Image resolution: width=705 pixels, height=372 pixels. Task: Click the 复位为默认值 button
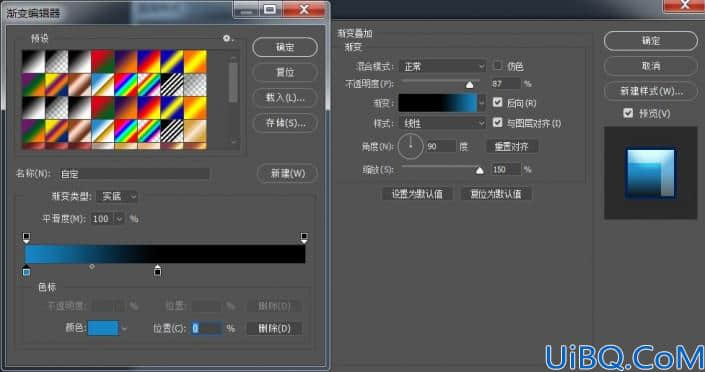click(x=496, y=194)
